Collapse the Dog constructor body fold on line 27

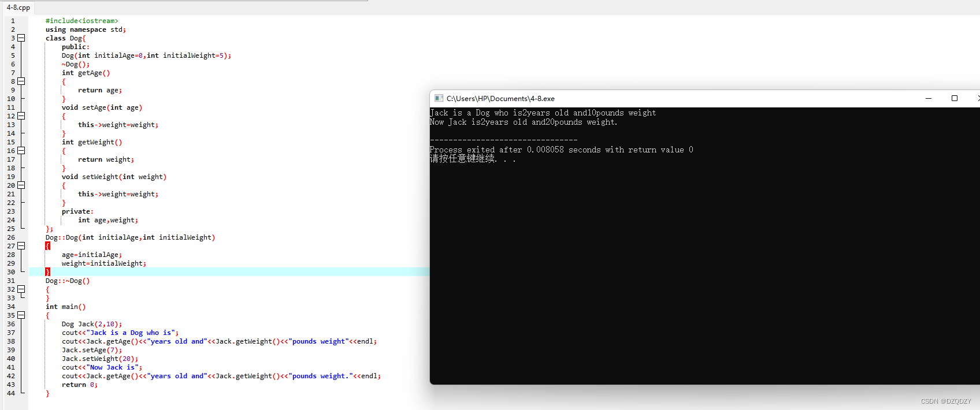point(21,246)
